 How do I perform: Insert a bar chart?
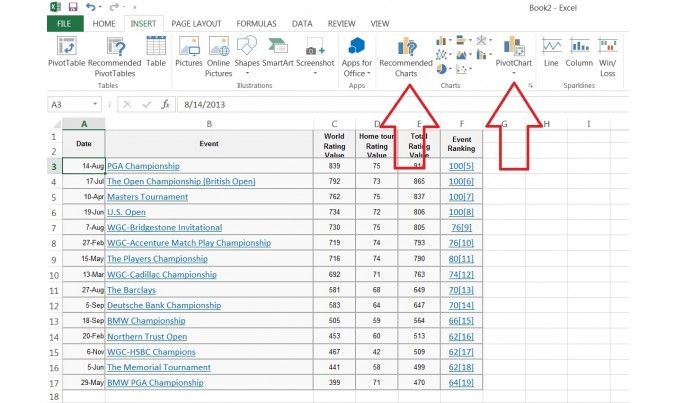coord(461,40)
